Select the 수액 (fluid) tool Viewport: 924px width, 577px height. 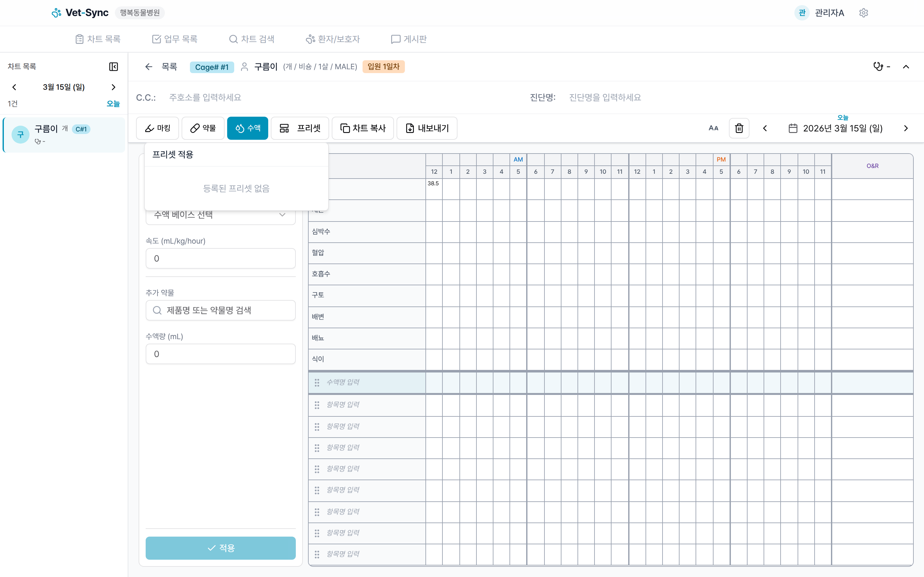pos(247,128)
